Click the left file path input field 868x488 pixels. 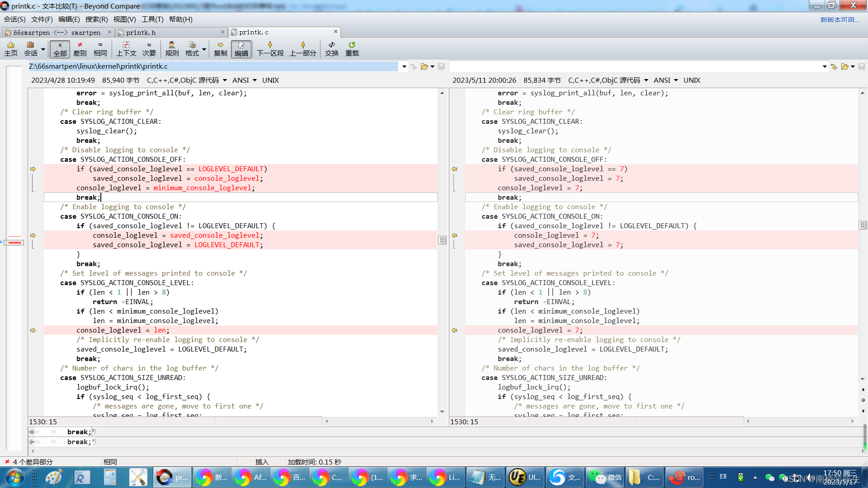[x=212, y=66]
